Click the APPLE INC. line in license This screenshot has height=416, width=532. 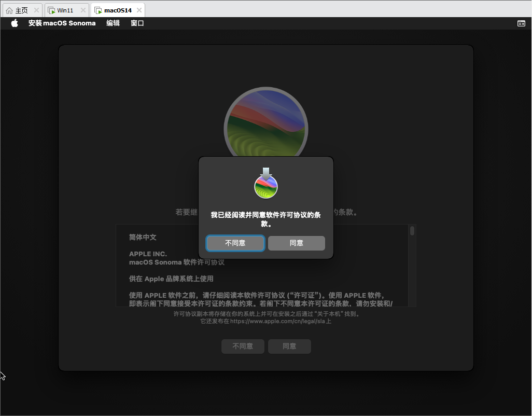pos(148,254)
